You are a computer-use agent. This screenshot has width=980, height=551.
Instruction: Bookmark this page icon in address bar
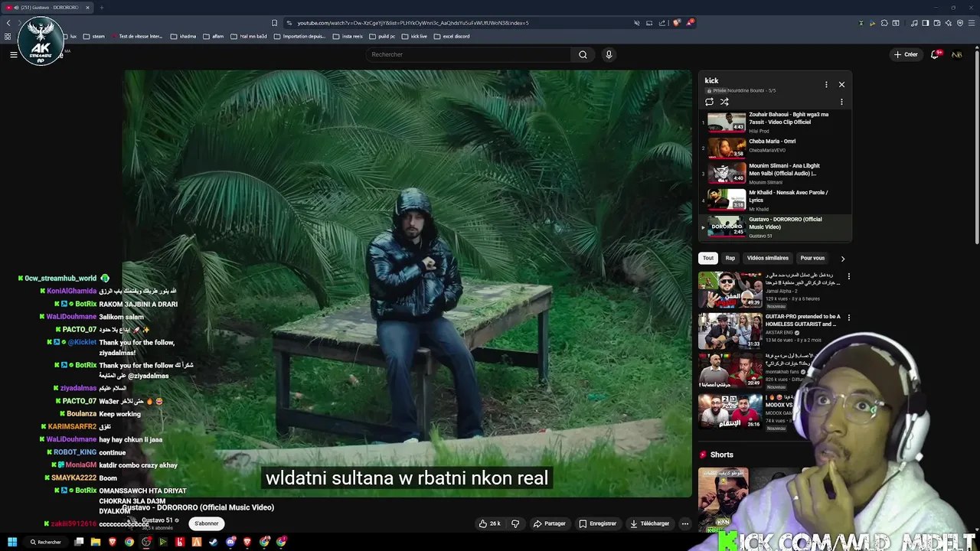[275, 23]
